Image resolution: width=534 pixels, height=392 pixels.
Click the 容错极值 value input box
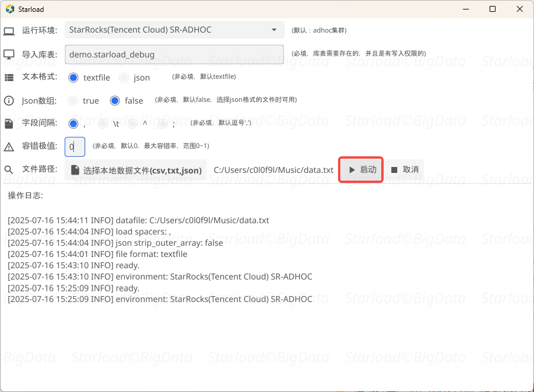[75, 147]
